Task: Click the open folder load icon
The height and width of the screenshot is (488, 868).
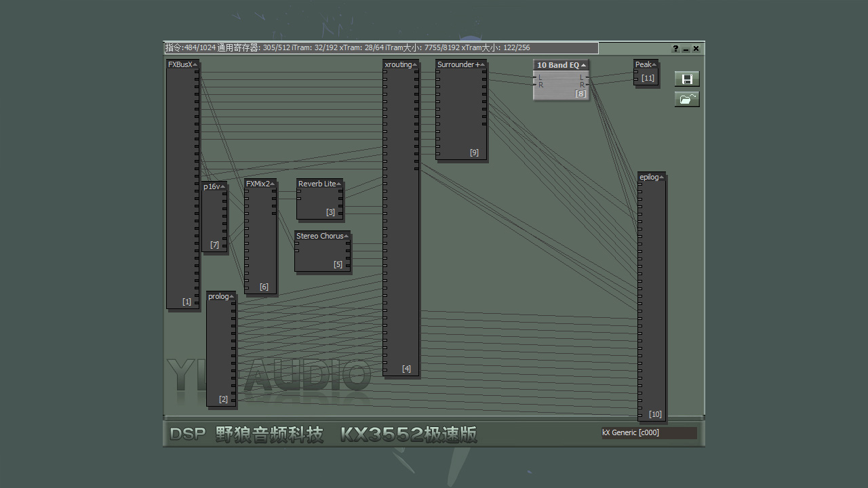Action: (686, 99)
